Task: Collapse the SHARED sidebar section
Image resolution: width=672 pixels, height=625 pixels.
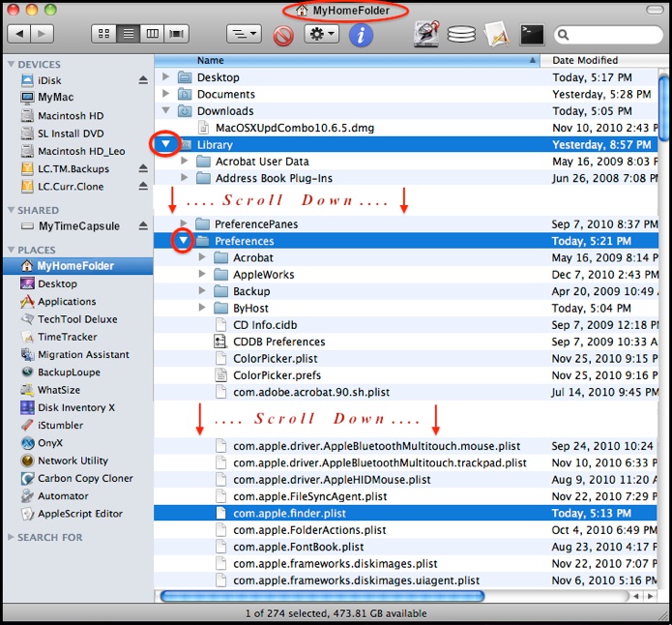Action: [x=12, y=210]
